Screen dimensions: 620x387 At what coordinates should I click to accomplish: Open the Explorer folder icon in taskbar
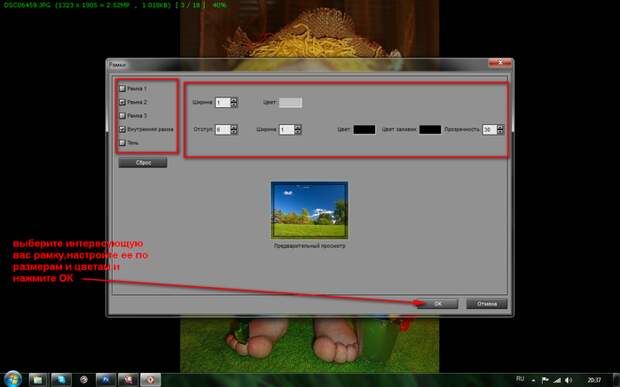[x=38, y=380]
